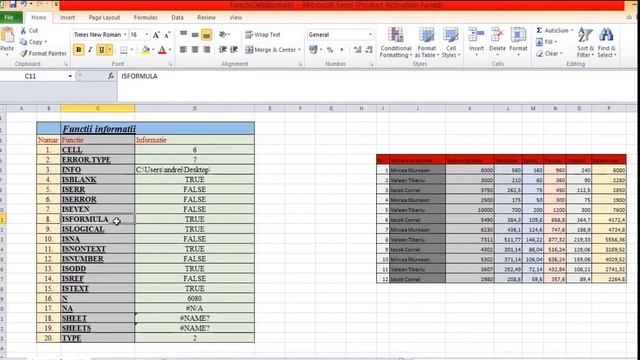Increase cell indent

coord(234,50)
